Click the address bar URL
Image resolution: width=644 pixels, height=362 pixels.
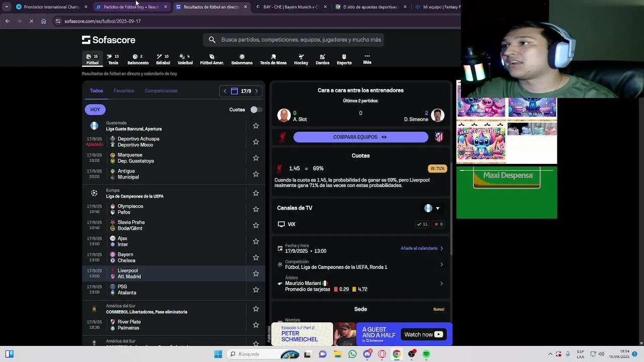click(x=103, y=21)
